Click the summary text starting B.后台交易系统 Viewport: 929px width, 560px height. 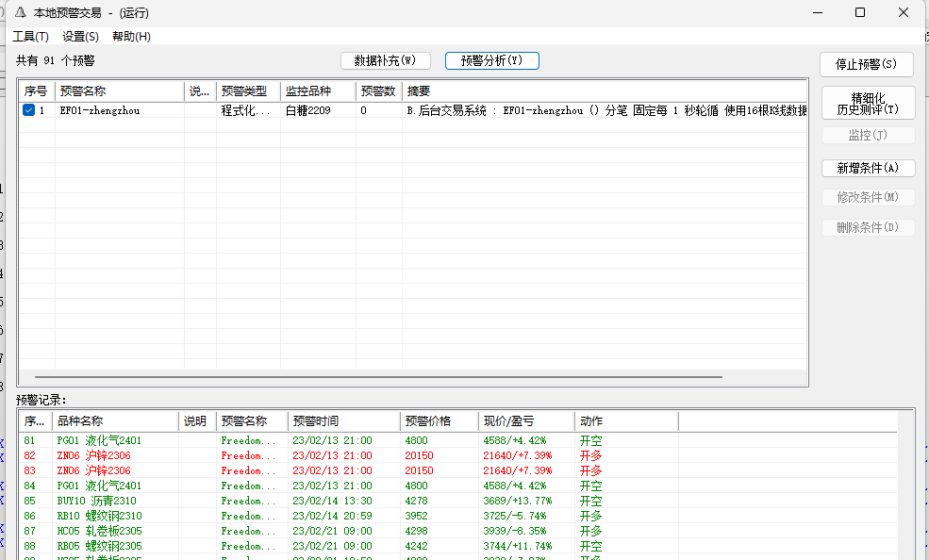[x=606, y=110]
